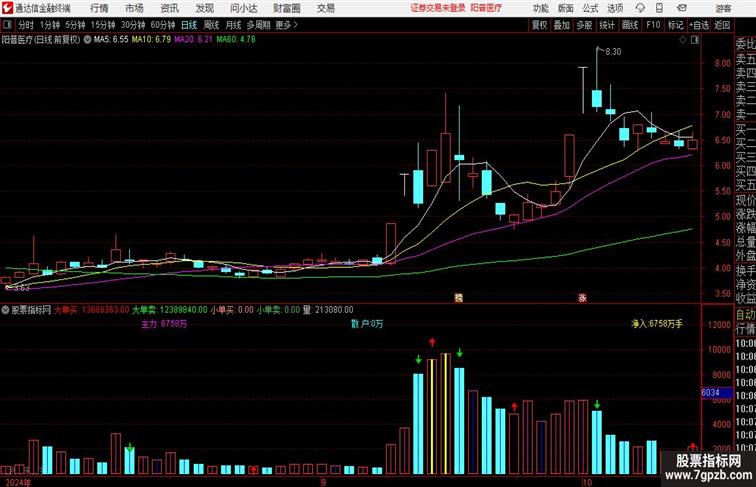Open the 市场 menu

tap(134, 8)
